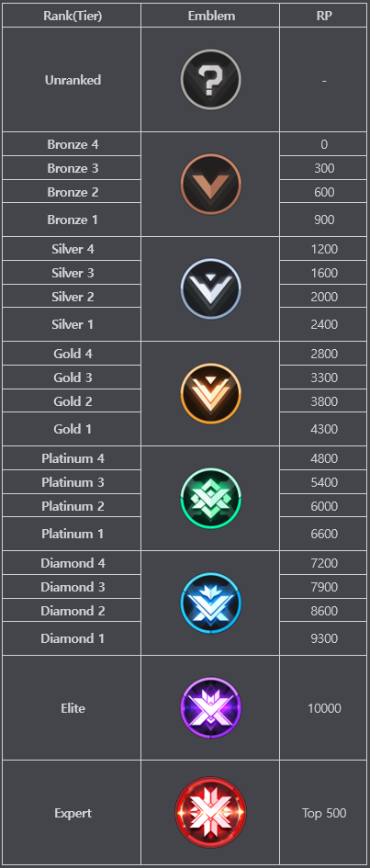Select the Unranked label cell
The height and width of the screenshot is (868, 370).
point(73,80)
